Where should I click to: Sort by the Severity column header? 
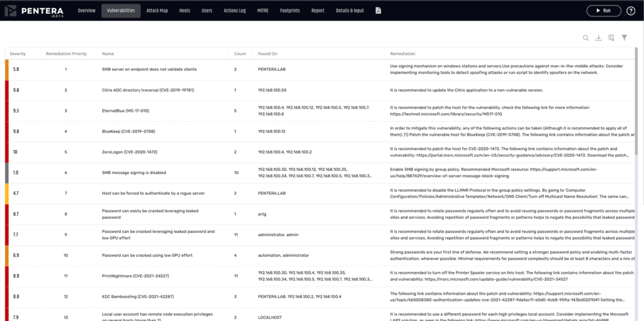point(18,54)
